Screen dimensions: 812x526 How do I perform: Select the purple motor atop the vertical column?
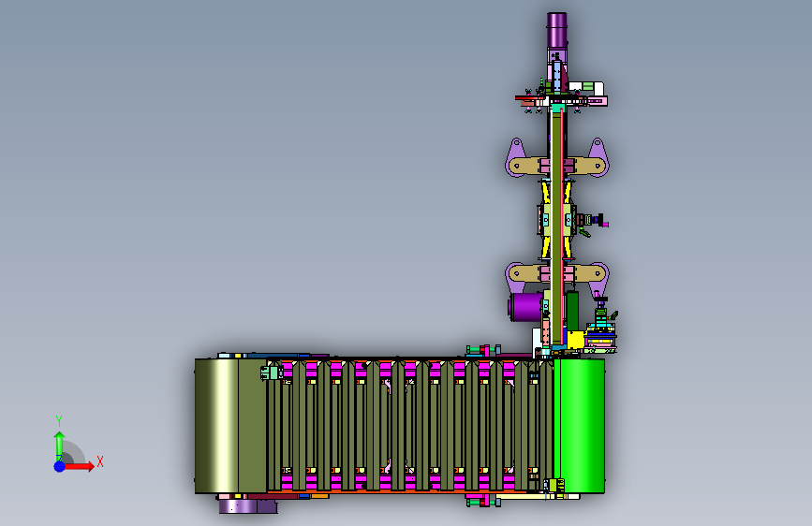coord(556,30)
